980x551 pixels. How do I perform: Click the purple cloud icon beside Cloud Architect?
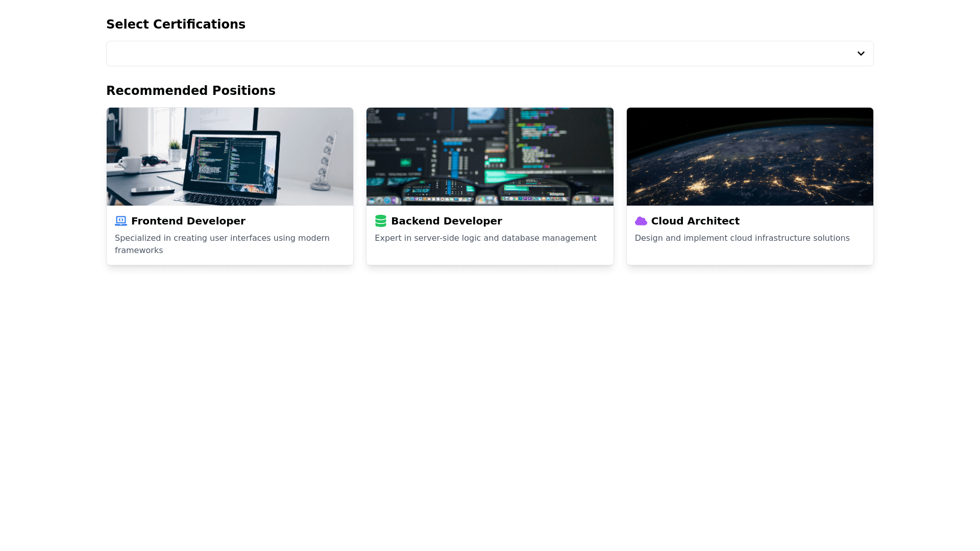click(641, 221)
